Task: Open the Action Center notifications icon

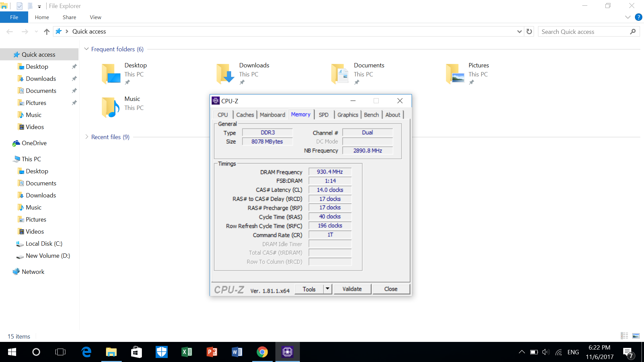Action: [628, 352]
